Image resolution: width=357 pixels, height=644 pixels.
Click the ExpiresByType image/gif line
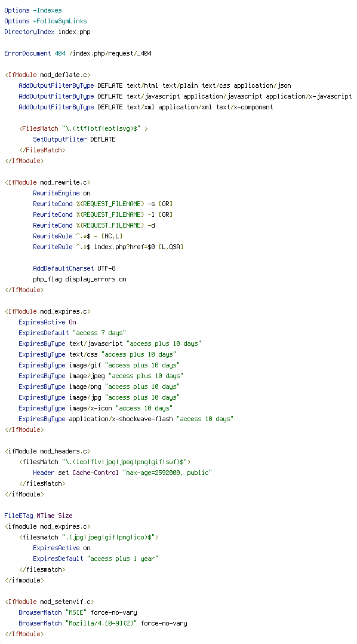tap(99, 365)
